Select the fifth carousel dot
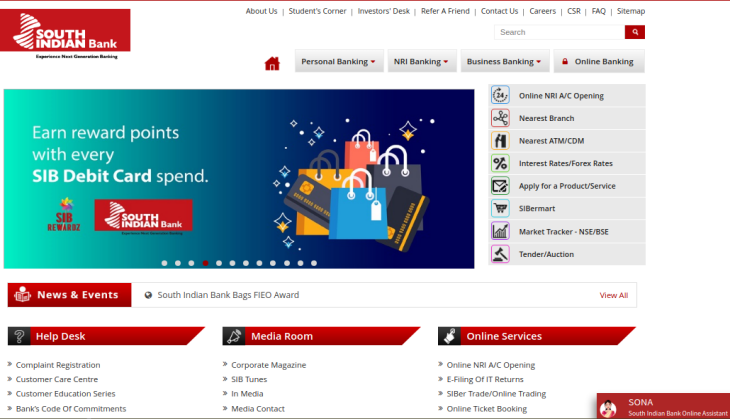 coord(219,263)
